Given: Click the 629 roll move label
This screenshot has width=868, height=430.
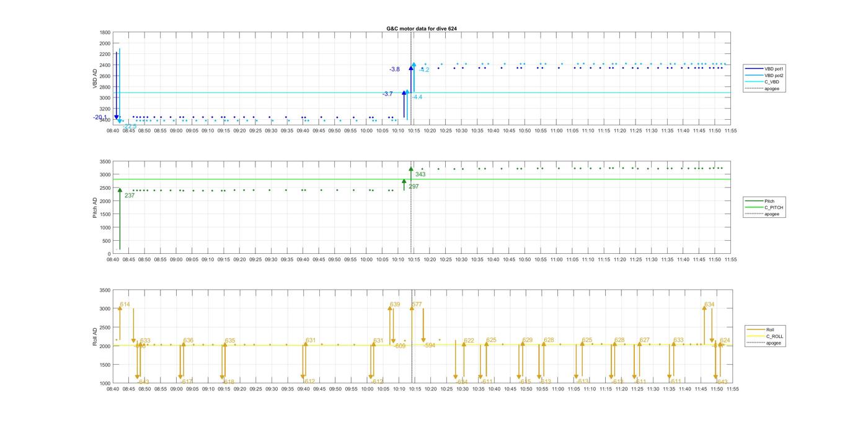Looking at the screenshot, I should tap(528, 340).
